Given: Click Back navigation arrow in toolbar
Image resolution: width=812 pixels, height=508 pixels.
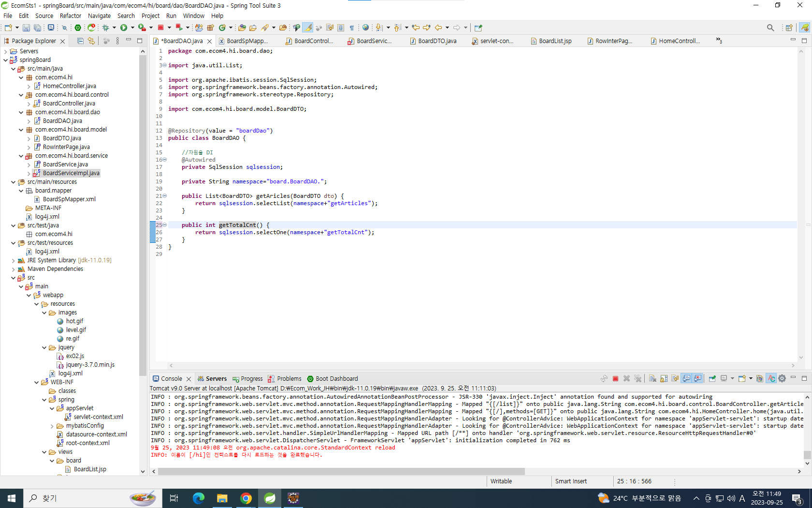Looking at the screenshot, I should click(438, 28).
